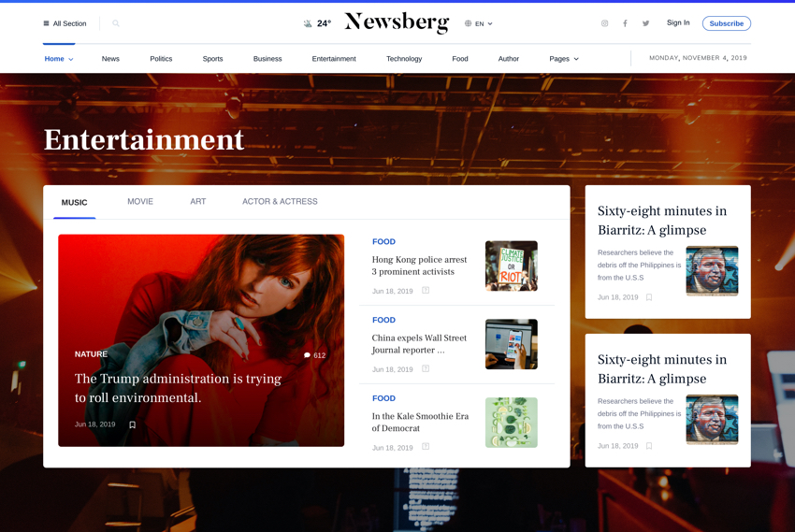This screenshot has height=532, width=795.
Task: Go to Technology in navigation bar
Action: (404, 59)
